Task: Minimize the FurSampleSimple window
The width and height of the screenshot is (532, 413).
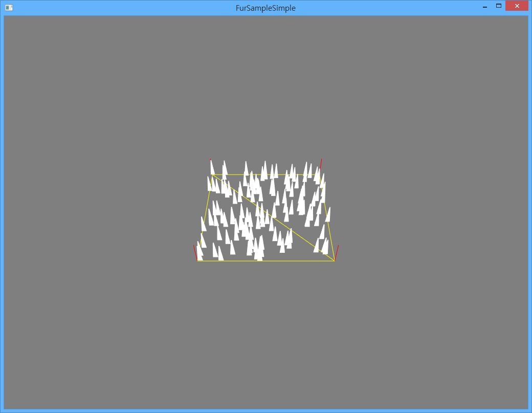Action: [x=485, y=6]
